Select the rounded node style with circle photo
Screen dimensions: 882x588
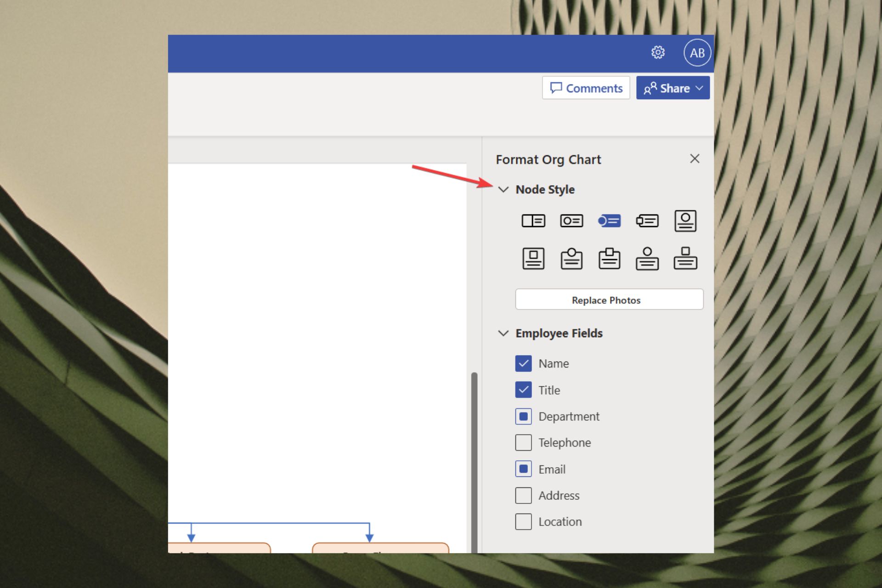click(x=571, y=221)
